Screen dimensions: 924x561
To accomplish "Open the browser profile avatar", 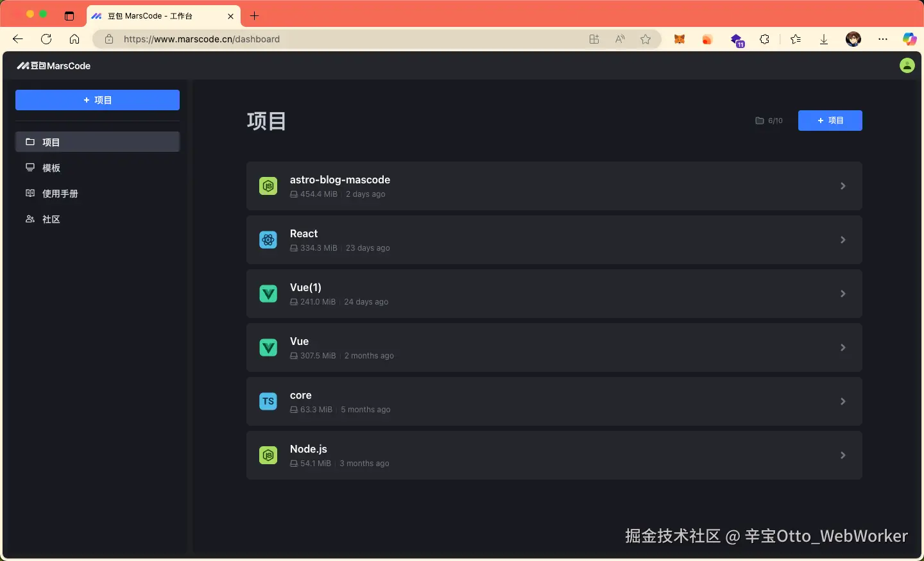I will click(x=853, y=39).
